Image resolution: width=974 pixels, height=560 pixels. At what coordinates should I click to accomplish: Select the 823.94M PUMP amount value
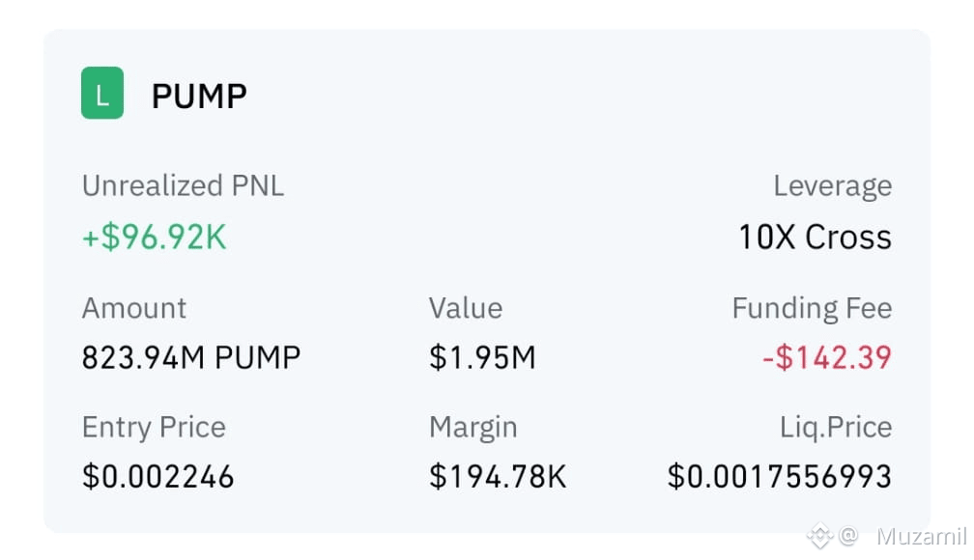pyautogui.click(x=191, y=357)
